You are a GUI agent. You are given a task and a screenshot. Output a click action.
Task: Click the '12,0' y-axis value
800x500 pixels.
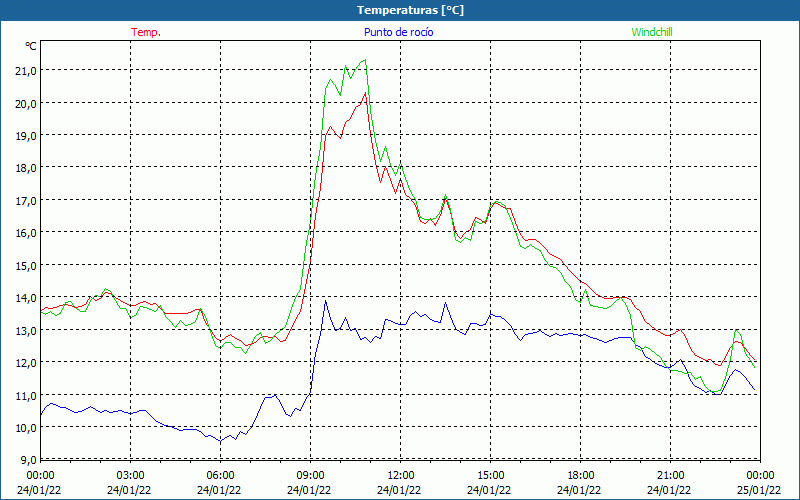(x=26, y=363)
